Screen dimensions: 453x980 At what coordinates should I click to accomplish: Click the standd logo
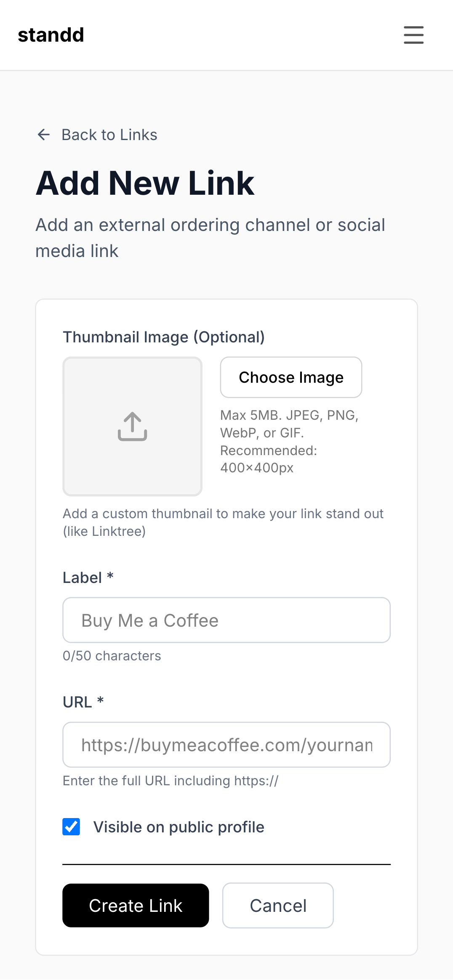click(51, 35)
